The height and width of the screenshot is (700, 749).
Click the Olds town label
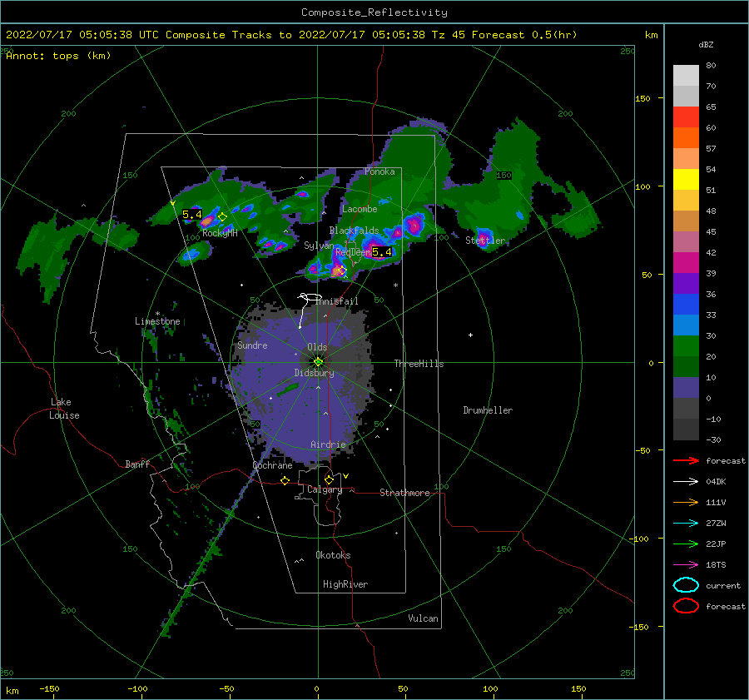click(x=317, y=347)
